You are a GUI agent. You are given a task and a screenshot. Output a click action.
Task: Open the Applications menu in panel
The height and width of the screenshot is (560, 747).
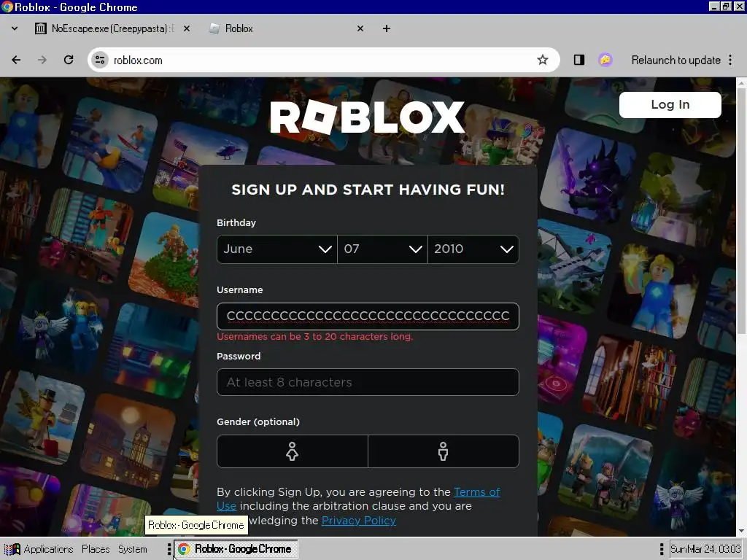coord(39,549)
